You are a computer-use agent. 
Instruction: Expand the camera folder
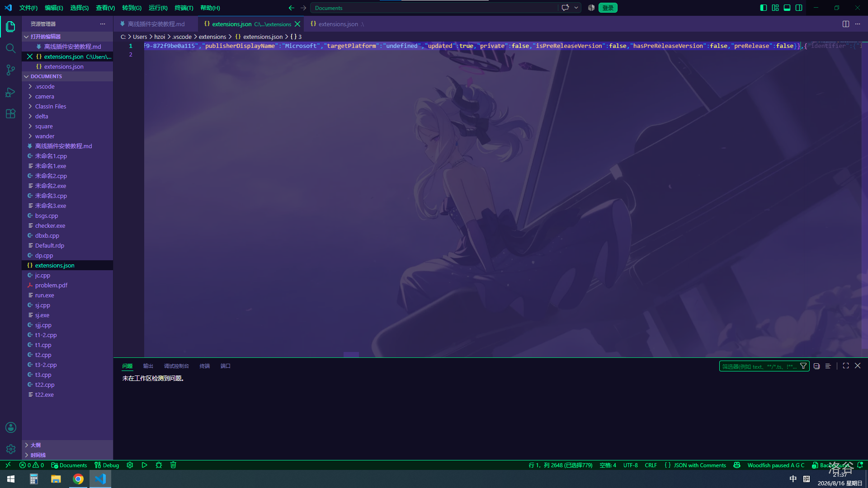coord(67,96)
